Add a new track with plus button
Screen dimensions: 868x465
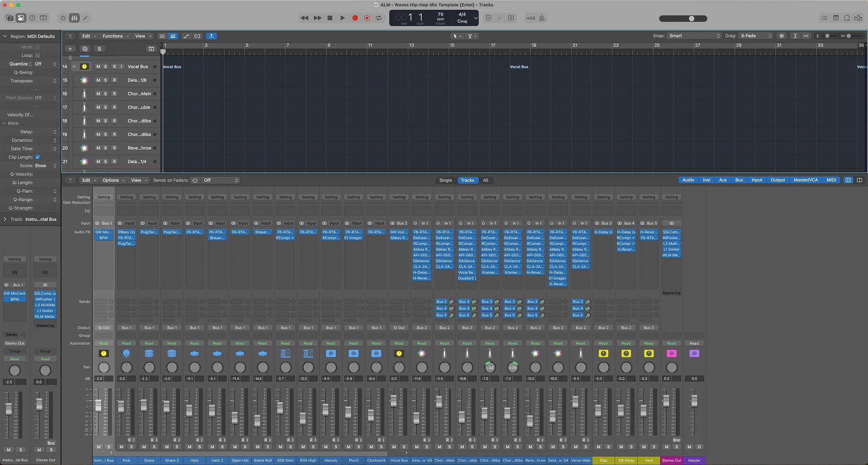70,49
